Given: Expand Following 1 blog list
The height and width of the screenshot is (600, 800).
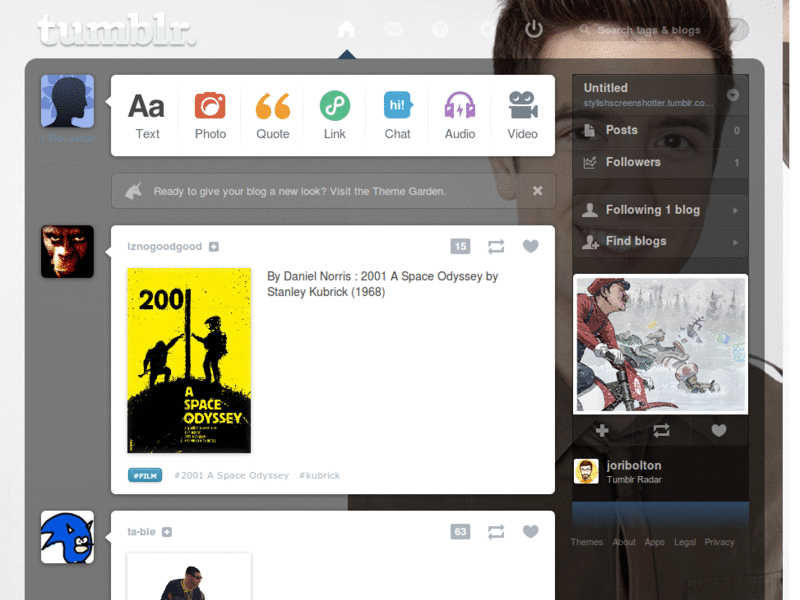Looking at the screenshot, I should tap(660, 210).
